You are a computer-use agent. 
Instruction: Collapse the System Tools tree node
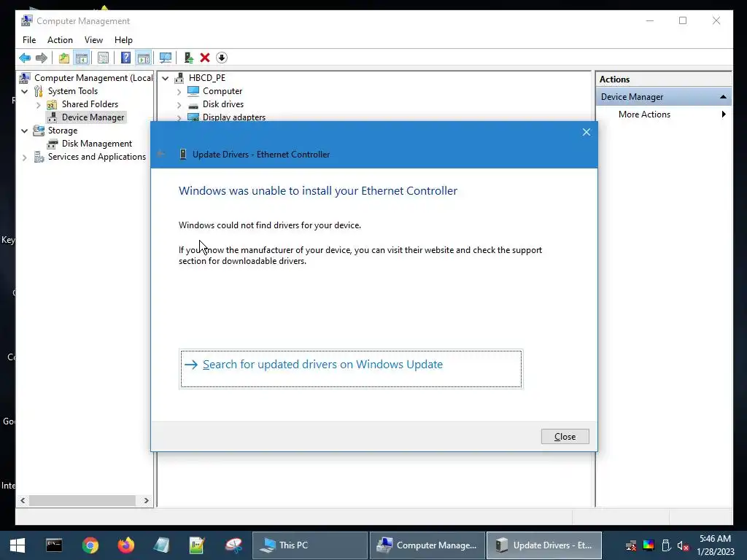(x=24, y=91)
